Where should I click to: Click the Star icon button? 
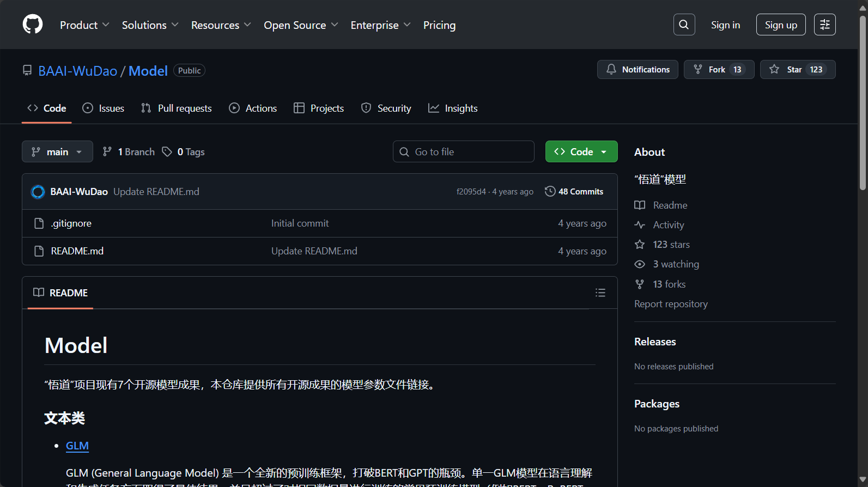tap(797, 70)
